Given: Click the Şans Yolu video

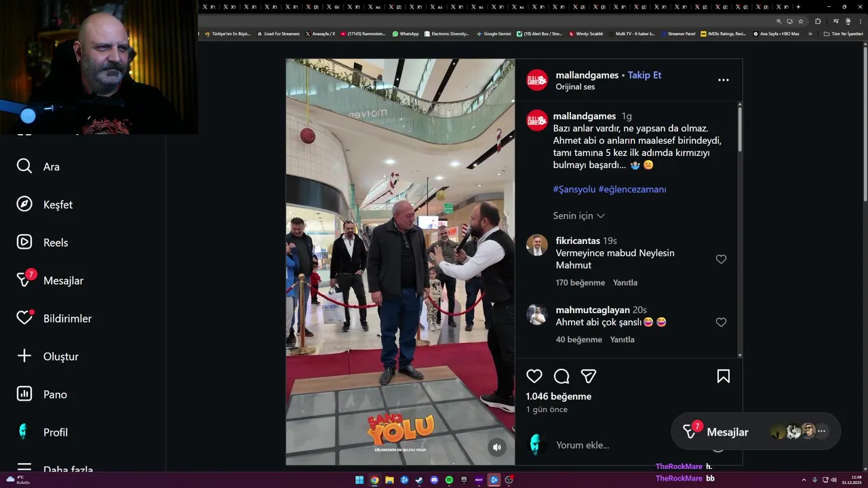Looking at the screenshot, I should coord(400,262).
